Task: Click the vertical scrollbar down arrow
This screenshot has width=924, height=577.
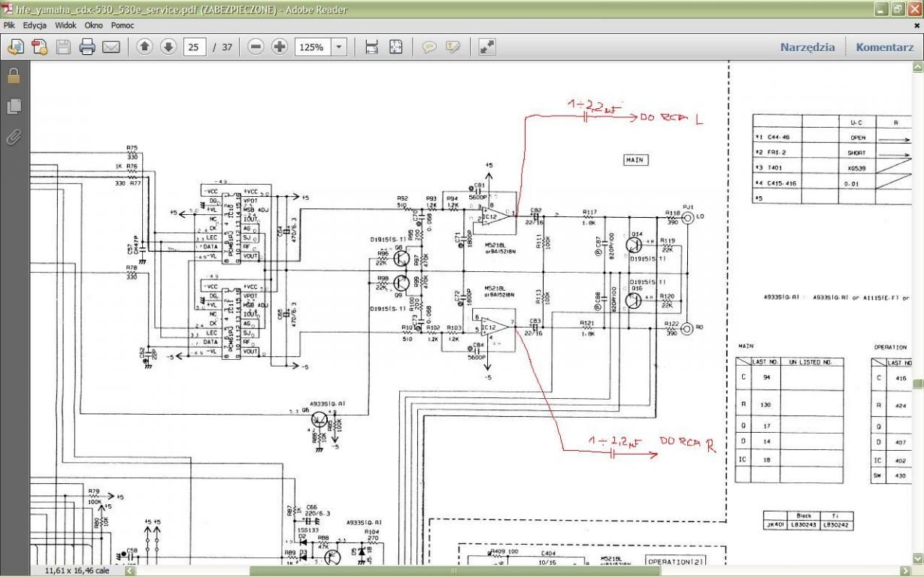Action: point(917,557)
